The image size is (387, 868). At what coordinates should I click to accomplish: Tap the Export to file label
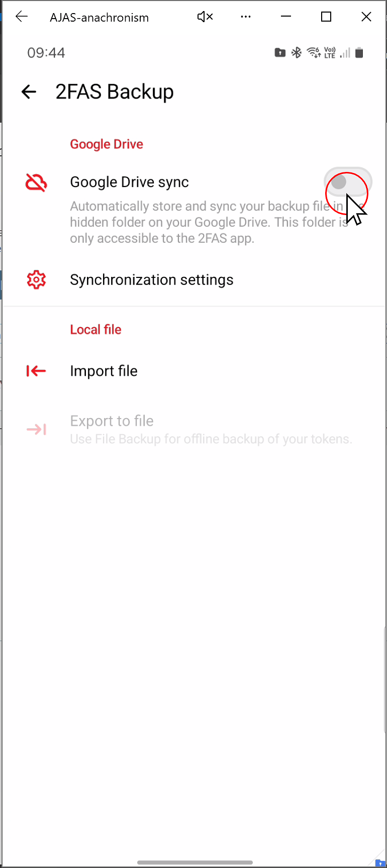click(x=112, y=421)
